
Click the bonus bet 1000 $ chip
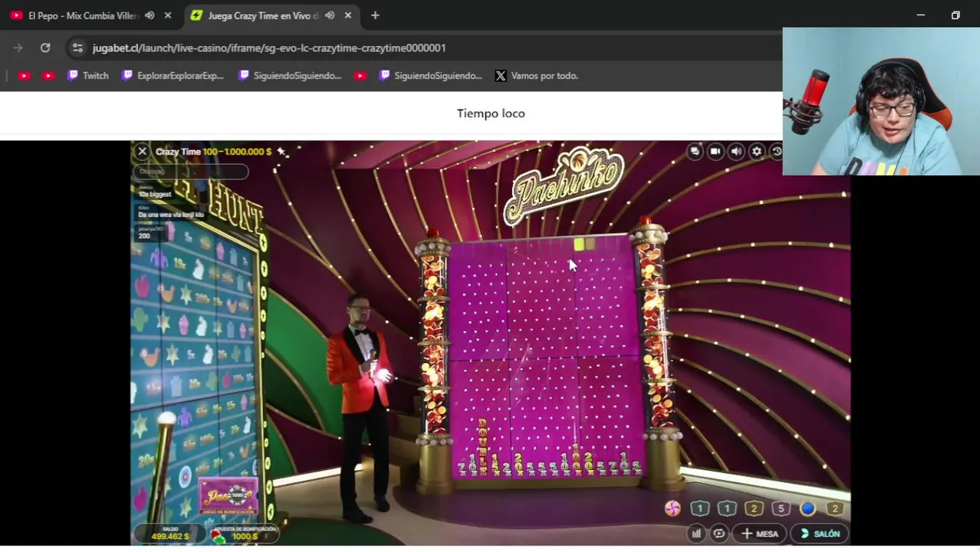coord(245,537)
